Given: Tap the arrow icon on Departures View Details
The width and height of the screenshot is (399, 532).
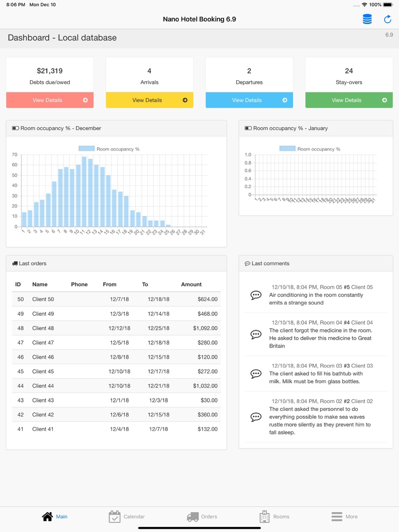Looking at the screenshot, I should click(x=285, y=100).
